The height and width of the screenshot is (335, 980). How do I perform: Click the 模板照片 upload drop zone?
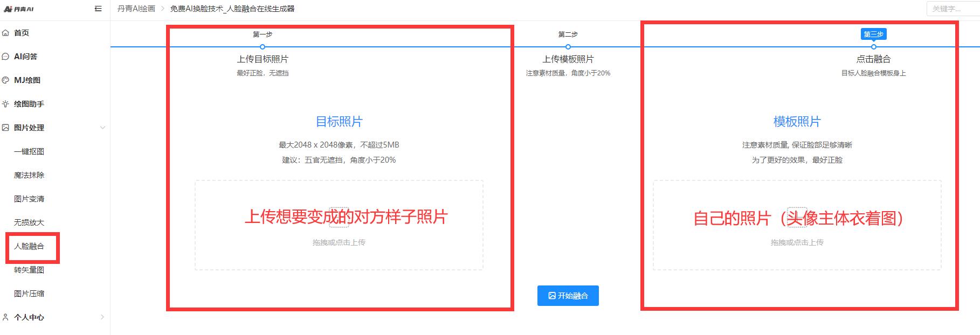[797, 225]
